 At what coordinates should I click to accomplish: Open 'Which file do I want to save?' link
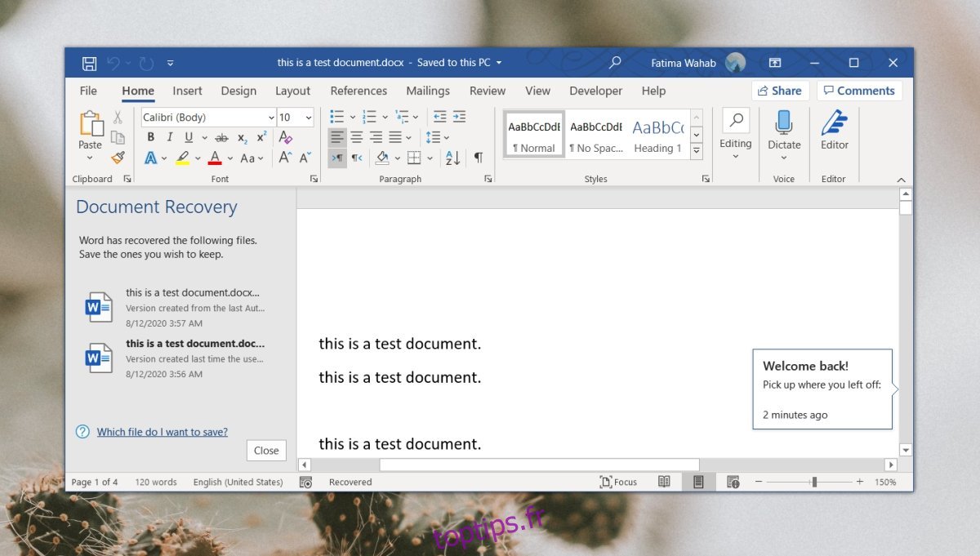(162, 432)
